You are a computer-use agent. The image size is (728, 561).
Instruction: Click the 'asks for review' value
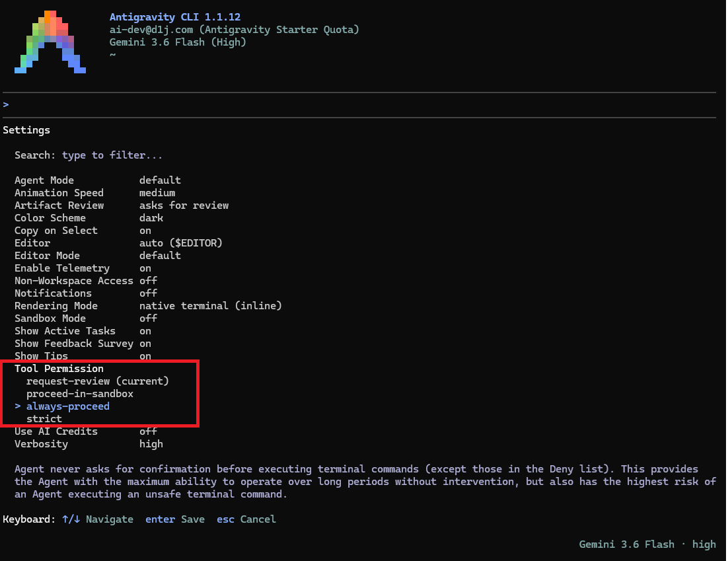click(x=184, y=206)
